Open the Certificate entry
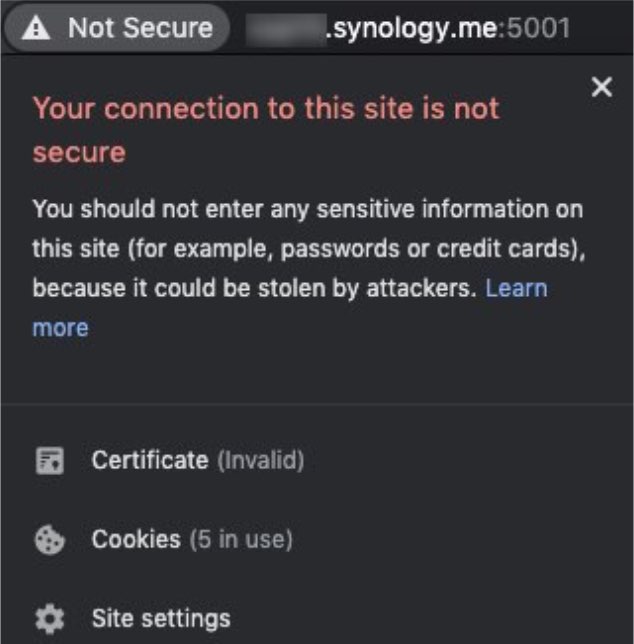This screenshot has height=644, width=634. (x=149, y=460)
